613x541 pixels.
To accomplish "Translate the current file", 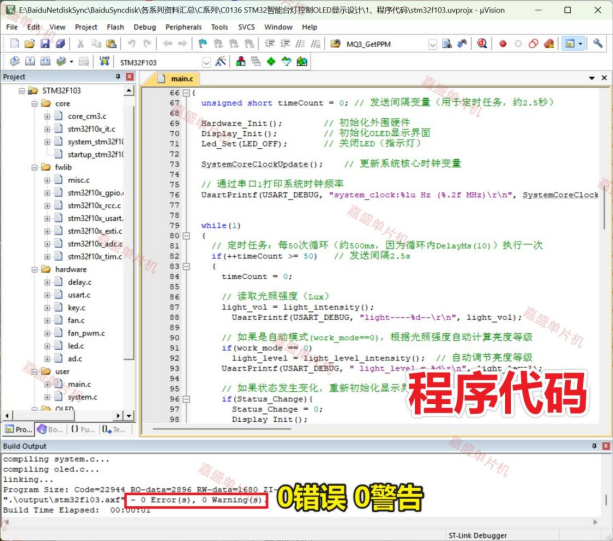I will coord(14,61).
